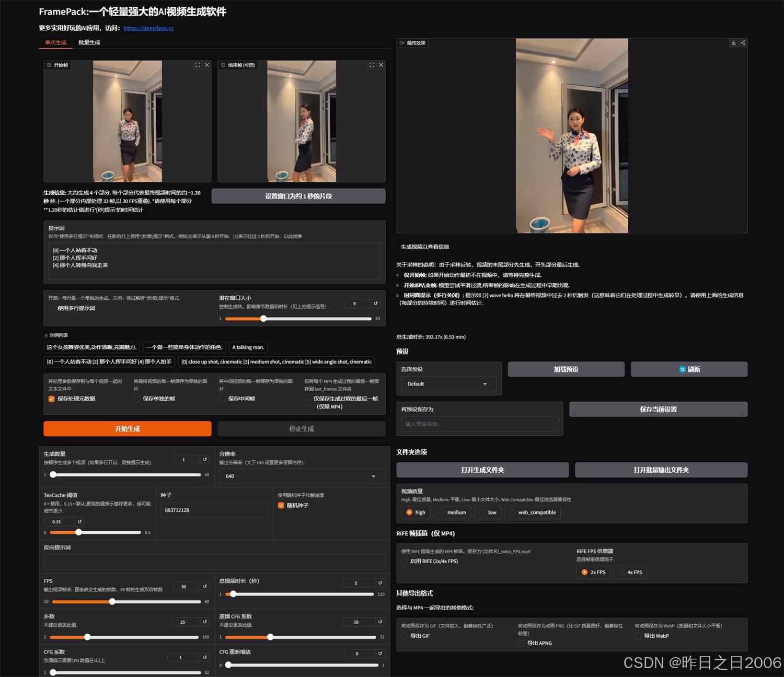Reset the TeaCache 阈值 with refresh icon

[78, 521]
